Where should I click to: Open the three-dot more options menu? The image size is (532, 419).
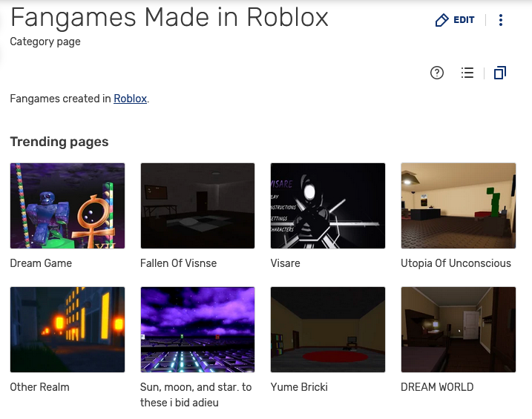pos(500,20)
